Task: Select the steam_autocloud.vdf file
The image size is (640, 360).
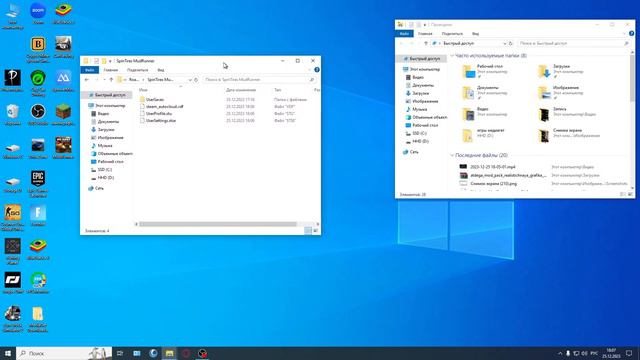Action: (x=161, y=107)
